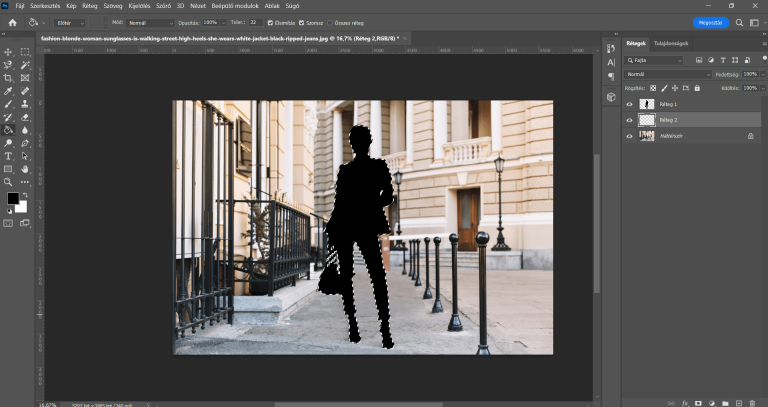Select the Crop tool

click(x=8, y=78)
